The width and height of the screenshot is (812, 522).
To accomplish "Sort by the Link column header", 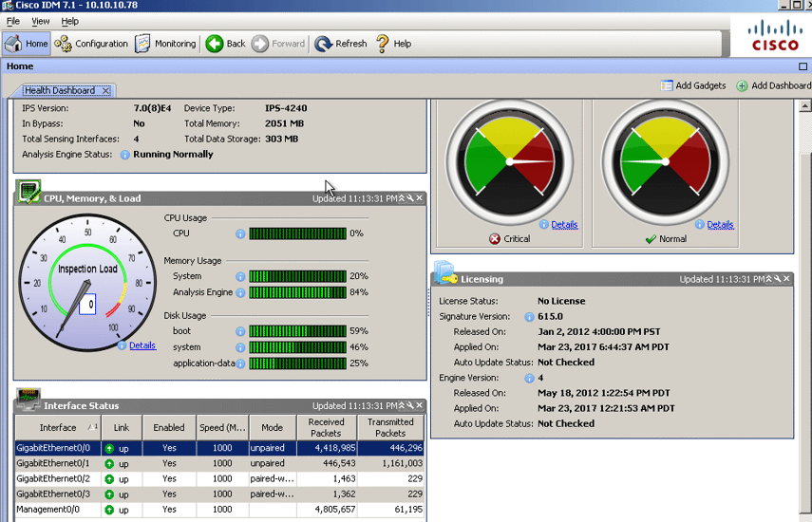I will coord(122,428).
